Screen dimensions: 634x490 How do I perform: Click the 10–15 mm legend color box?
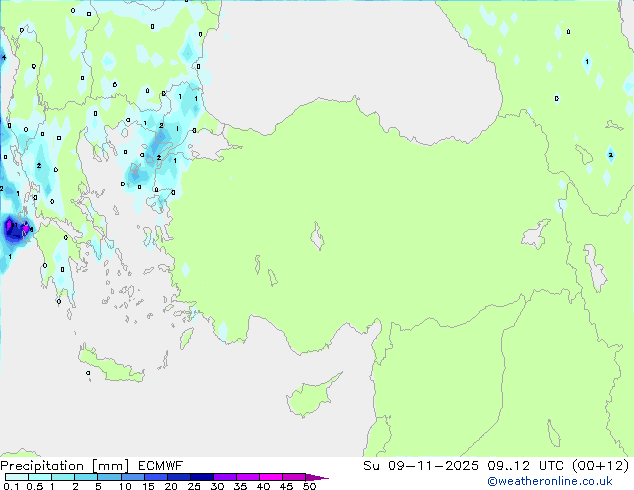(x=133, y=477)
